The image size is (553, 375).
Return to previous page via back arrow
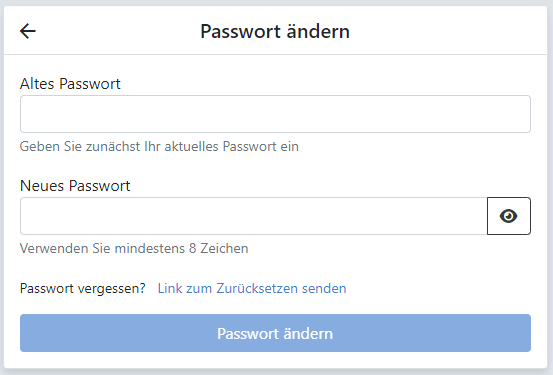[28, 31]
